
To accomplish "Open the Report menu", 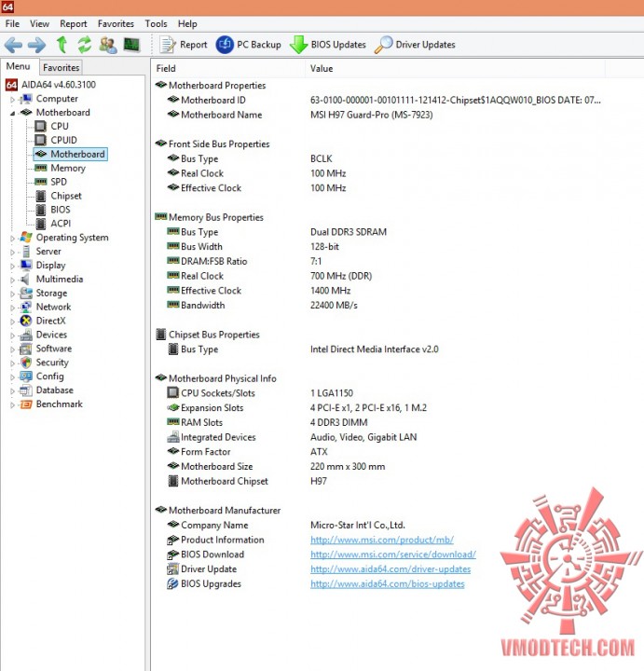I will (x=74, y=24).
